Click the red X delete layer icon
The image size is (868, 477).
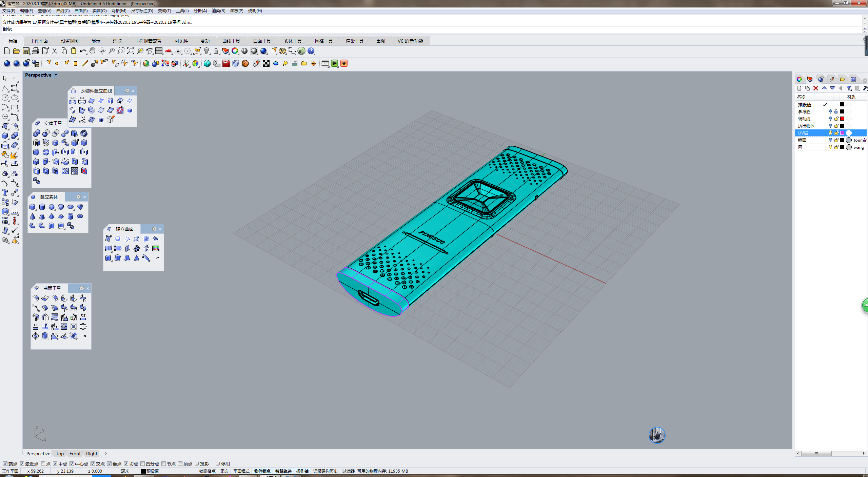click(x=816, y=88)
